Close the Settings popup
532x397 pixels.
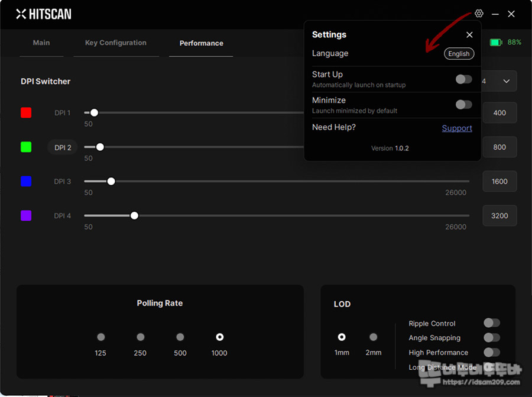click(x=469, y=35)
